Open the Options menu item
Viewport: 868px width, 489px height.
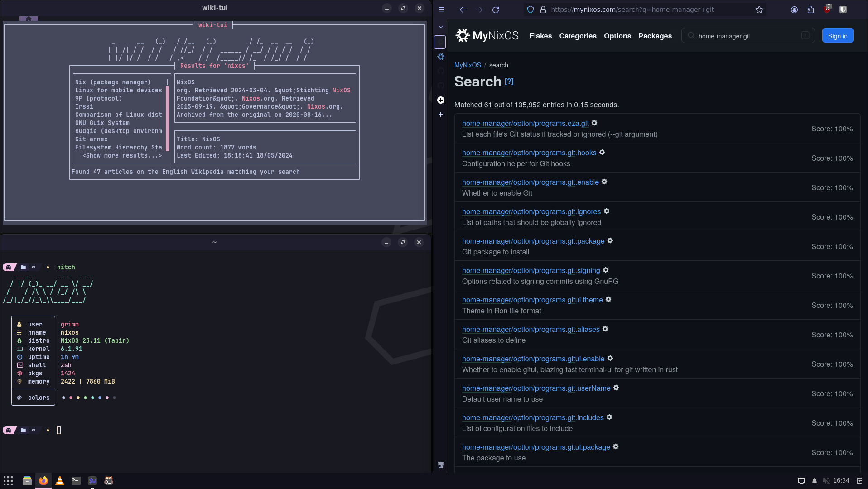(617, 36)
